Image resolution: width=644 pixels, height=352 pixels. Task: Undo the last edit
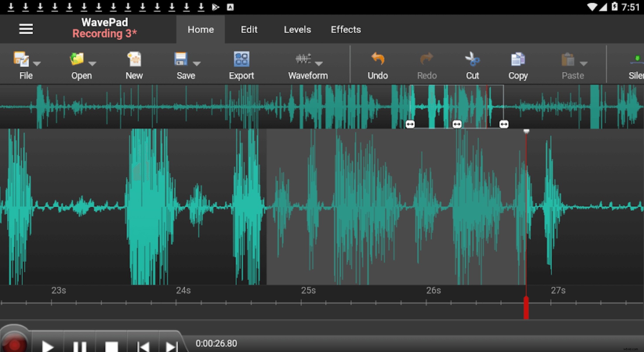[x=377, y=59]
